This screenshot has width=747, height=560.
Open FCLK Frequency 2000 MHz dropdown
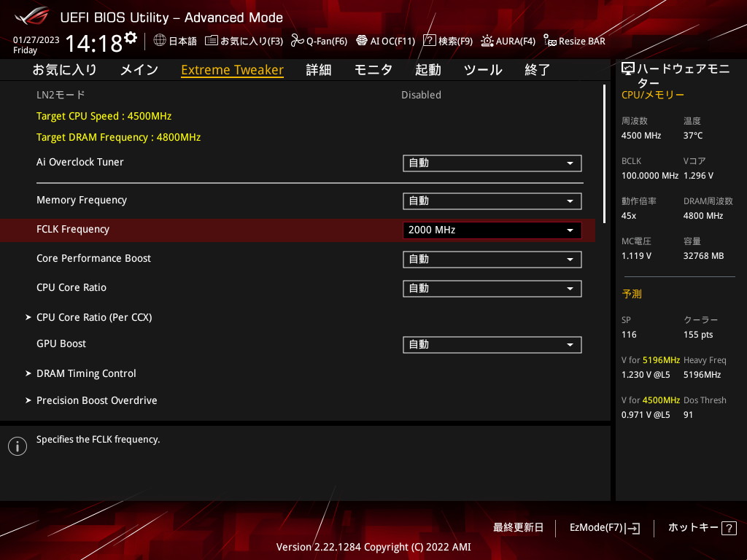(492, 230)
